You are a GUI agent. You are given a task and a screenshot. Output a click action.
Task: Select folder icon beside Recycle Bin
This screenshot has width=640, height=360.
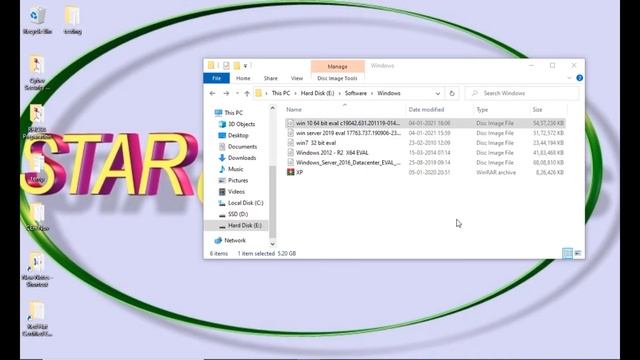(x=73, y=20)
